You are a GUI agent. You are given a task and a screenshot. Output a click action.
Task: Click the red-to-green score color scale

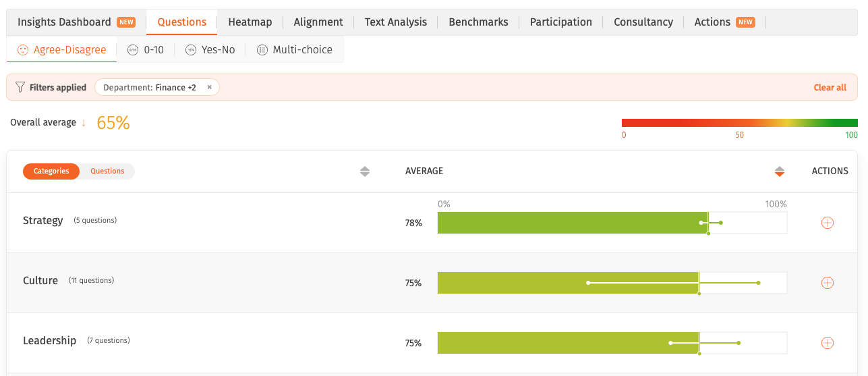(740, 123)
